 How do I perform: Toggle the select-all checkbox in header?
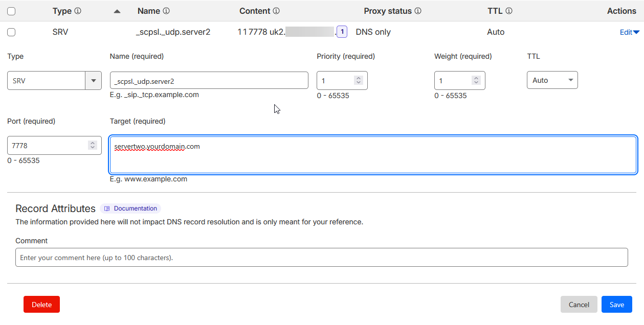pyautogui.click(x=11, y=11)
